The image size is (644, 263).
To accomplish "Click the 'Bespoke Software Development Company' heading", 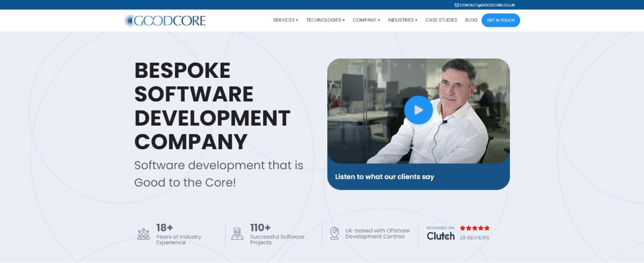I will [212, 106].
